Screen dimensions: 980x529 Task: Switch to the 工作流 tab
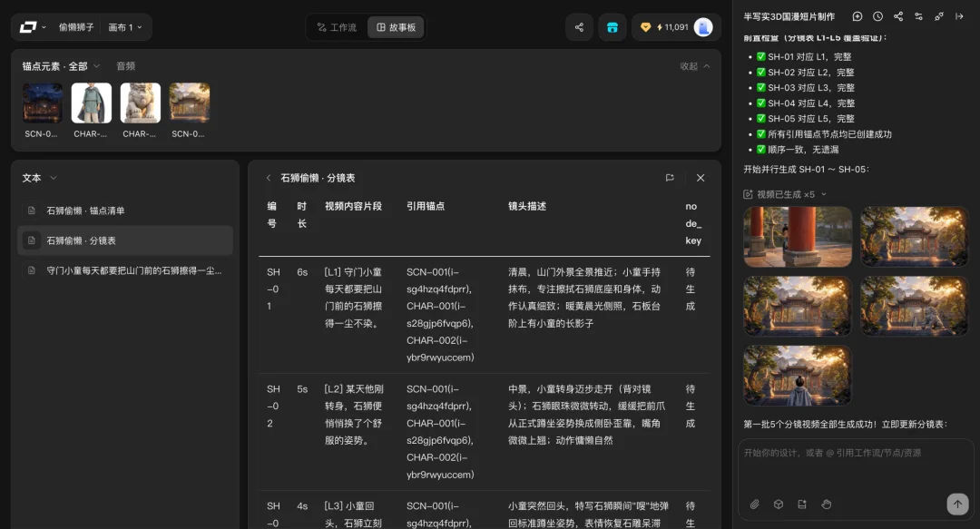click(337, 27)
